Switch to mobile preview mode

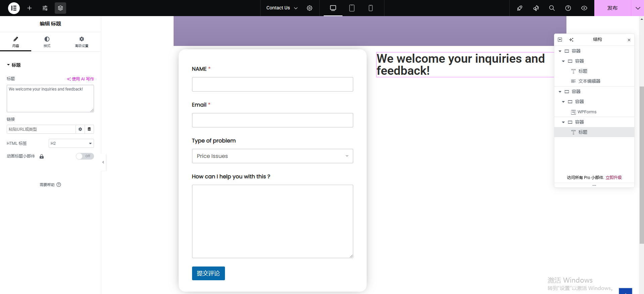[370, 8]
